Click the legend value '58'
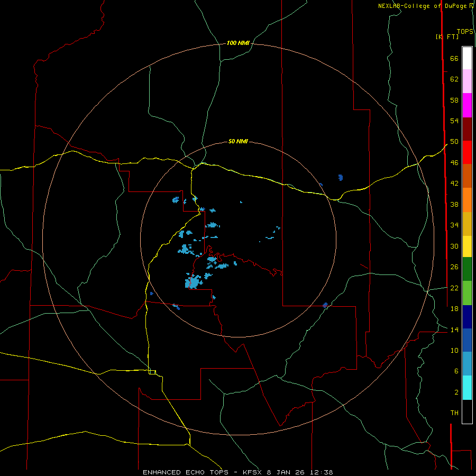 [x=454, y=100]
